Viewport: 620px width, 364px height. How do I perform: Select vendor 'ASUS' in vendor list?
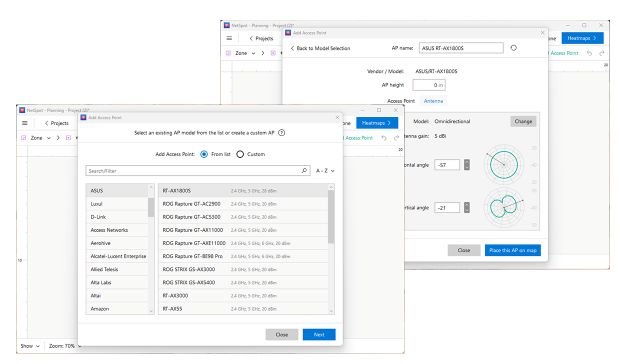click(x=117, y=190)
